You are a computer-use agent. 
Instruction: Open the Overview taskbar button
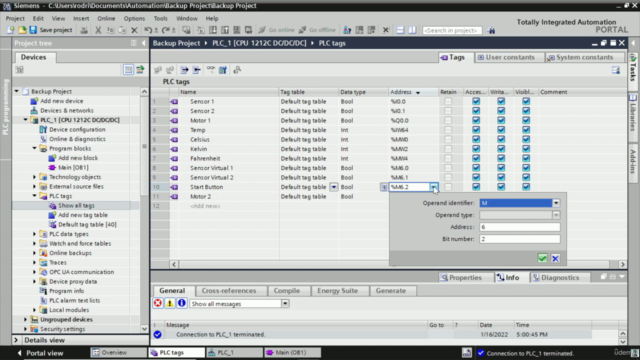tap(118, 353)
